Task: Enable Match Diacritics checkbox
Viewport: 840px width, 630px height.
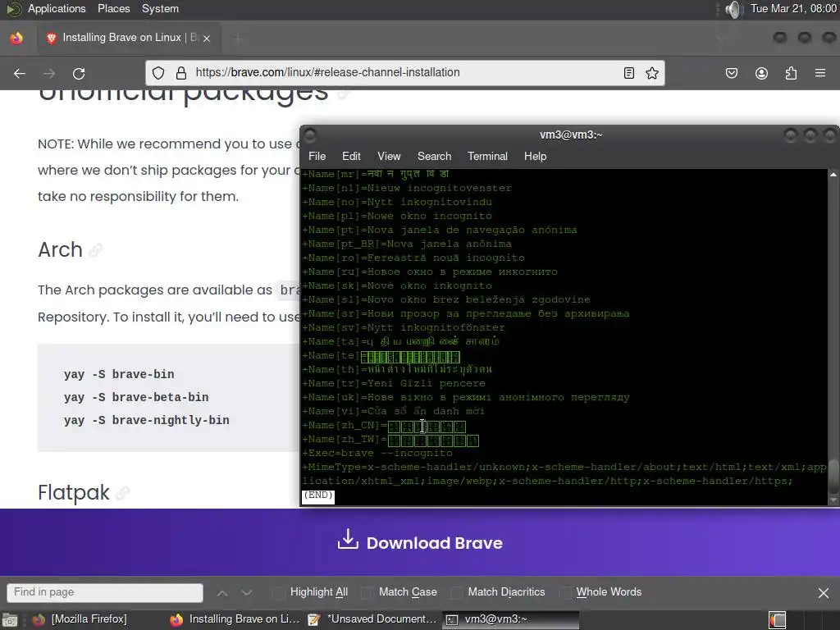Action: (x=456, y=592)
